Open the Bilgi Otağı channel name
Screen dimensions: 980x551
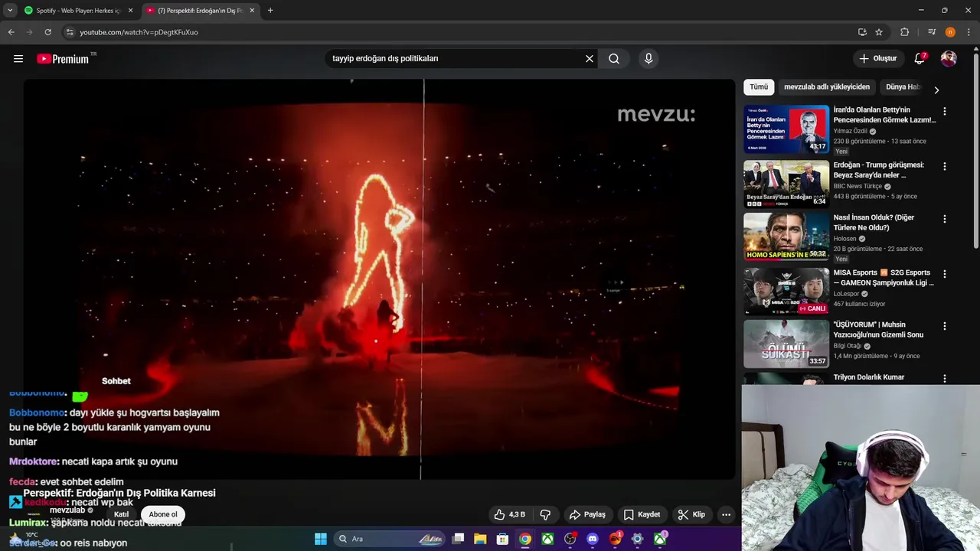point(848,346)
